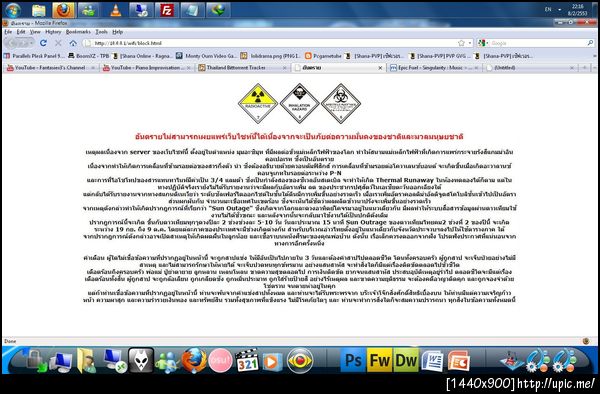600x394 pixels.
Task: Open Remote Desktop icon in dock
Action: coord(114,360)
